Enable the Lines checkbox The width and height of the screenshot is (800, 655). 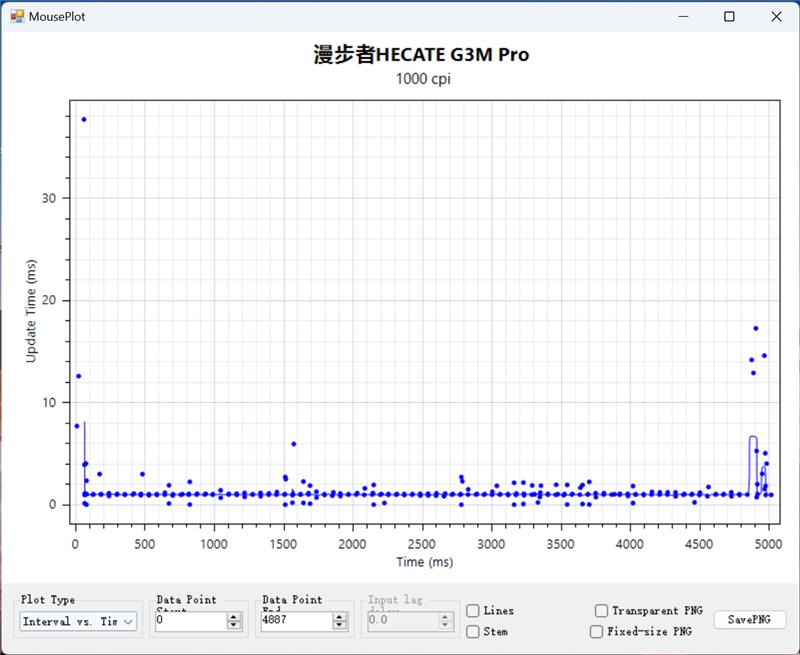(x=473, y=611)
